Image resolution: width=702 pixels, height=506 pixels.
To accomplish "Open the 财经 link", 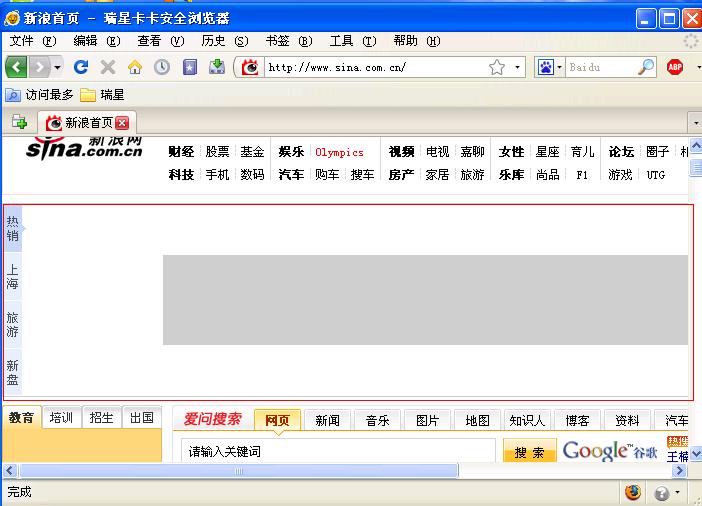I will 181,152.
